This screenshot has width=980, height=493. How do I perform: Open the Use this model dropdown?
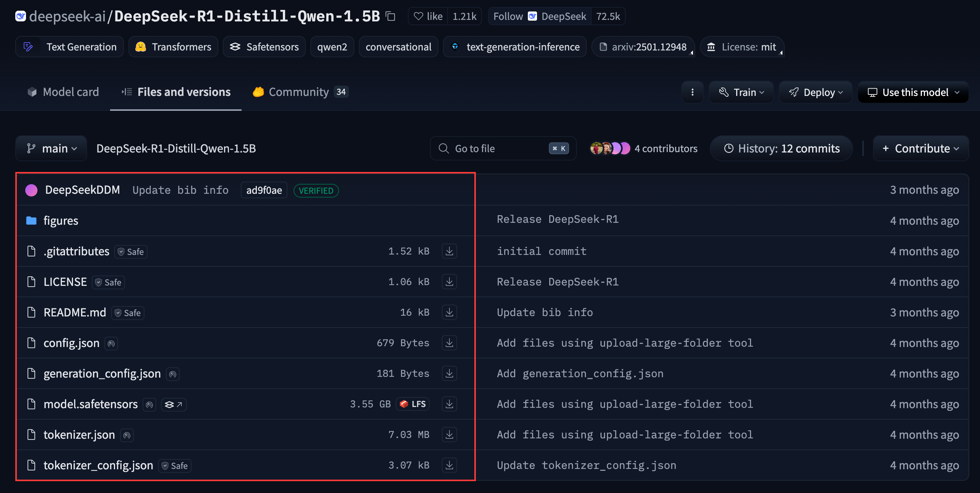point(913,92)
